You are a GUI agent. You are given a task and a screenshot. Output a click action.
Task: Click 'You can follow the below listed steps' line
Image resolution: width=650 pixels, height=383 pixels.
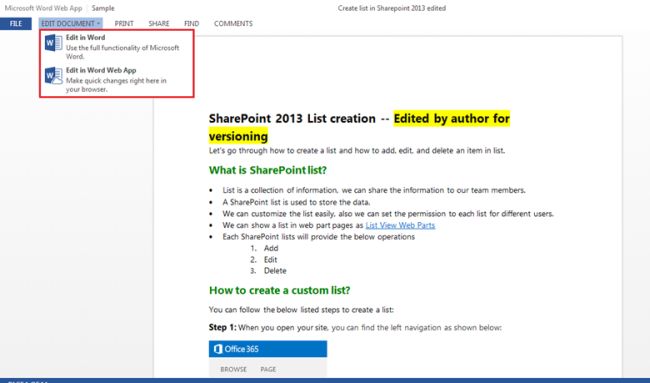(x=301, y=310)
